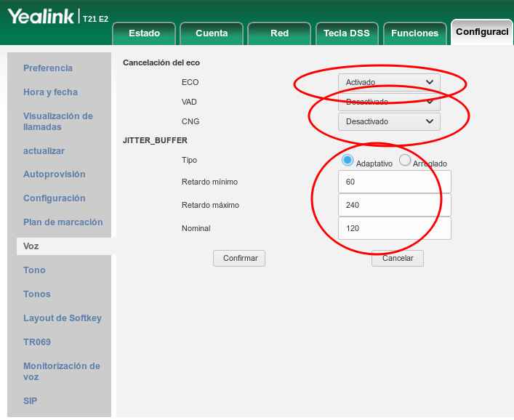Switch to the Estado tab

click(144, 33)
